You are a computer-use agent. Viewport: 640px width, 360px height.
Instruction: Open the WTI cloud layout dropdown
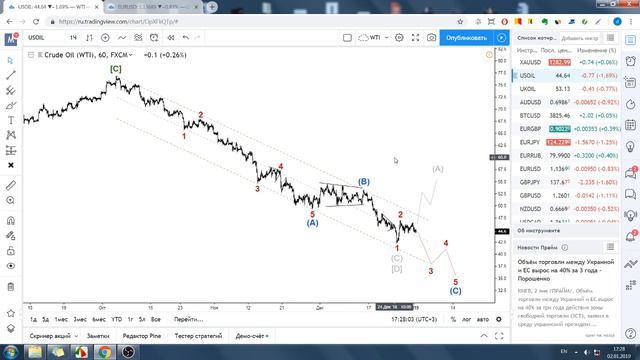click(373, 38)
